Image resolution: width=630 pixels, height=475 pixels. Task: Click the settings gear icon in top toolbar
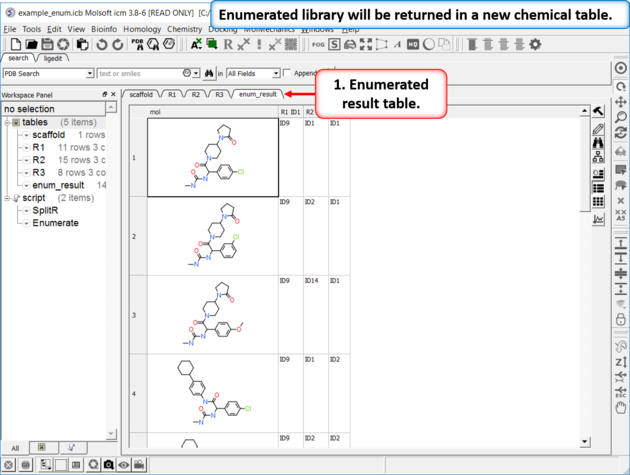535,45
